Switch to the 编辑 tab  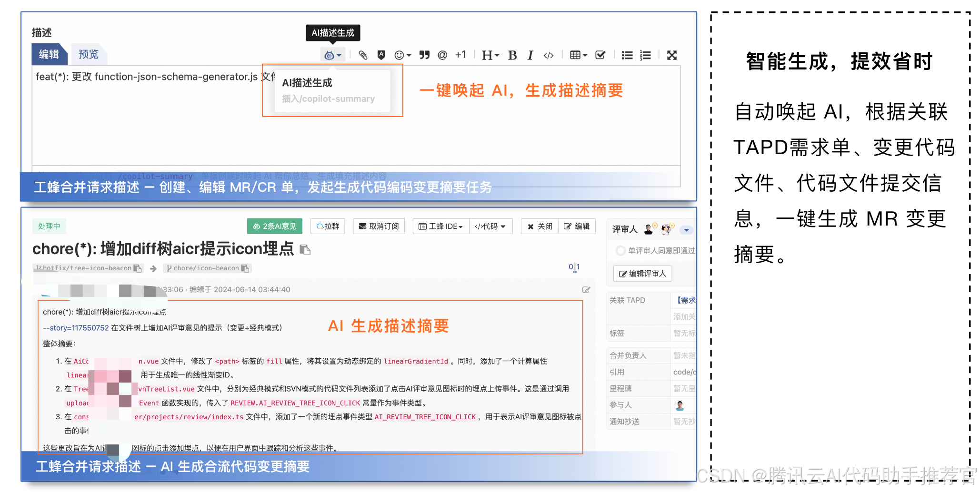(x=49, y=54)
